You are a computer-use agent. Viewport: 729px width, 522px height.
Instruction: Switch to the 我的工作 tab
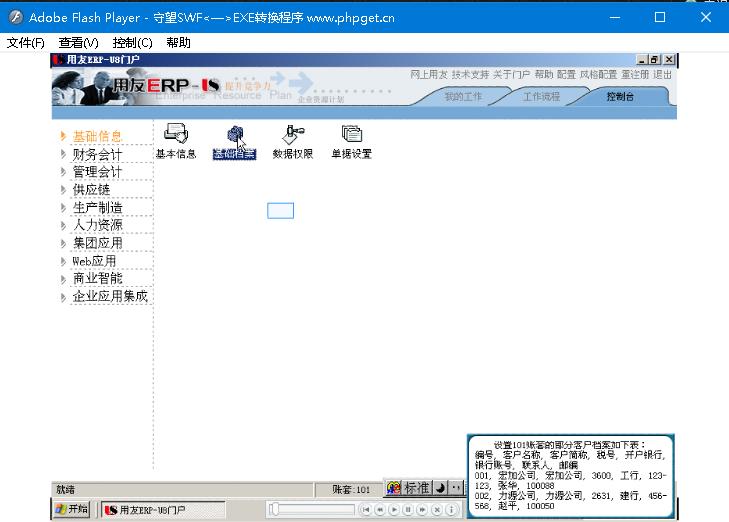(463, 97)
